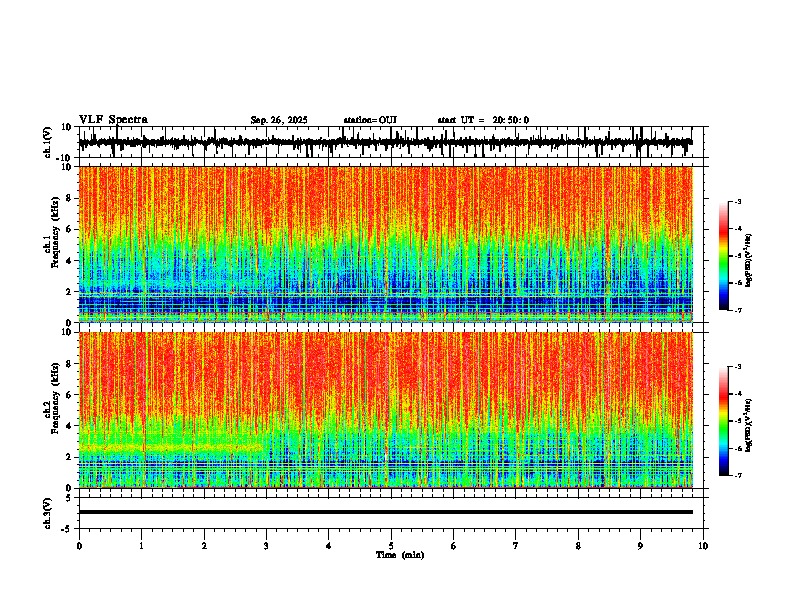
Task: Click the ch.3 flat black trace
Action: pyautogui.click(x=386, y=512)
